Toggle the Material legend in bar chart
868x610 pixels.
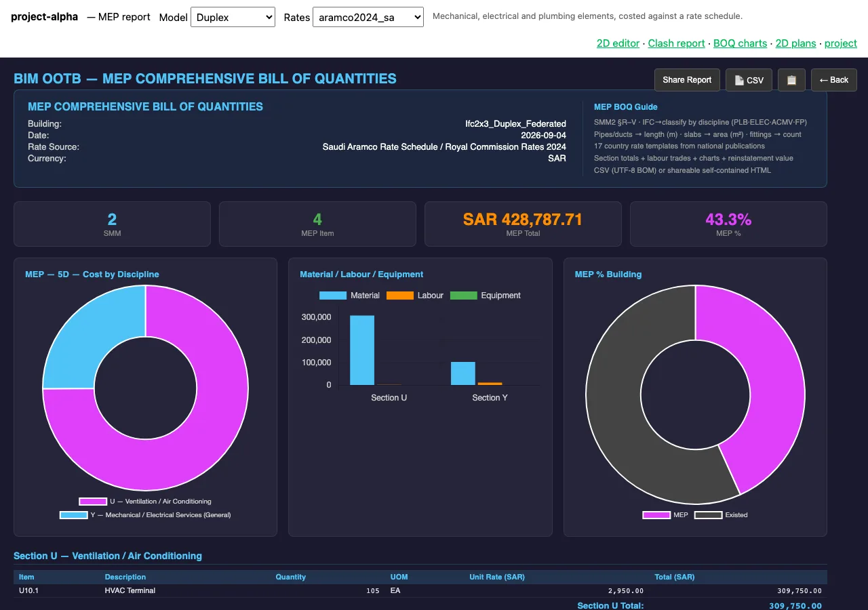point(349,296)
